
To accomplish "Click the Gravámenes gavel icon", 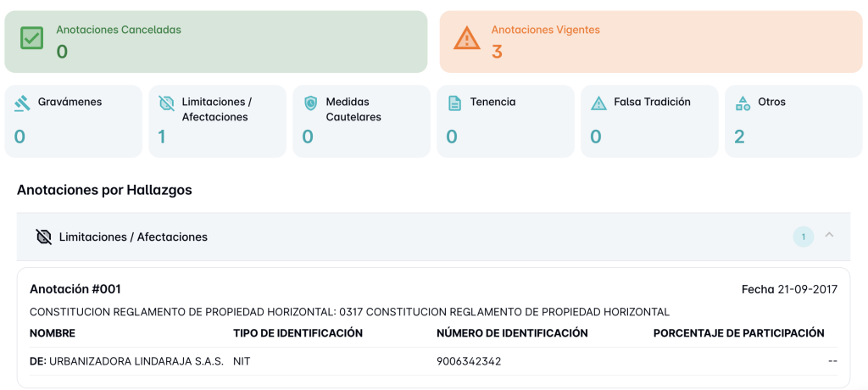I will tap(23, 103).
